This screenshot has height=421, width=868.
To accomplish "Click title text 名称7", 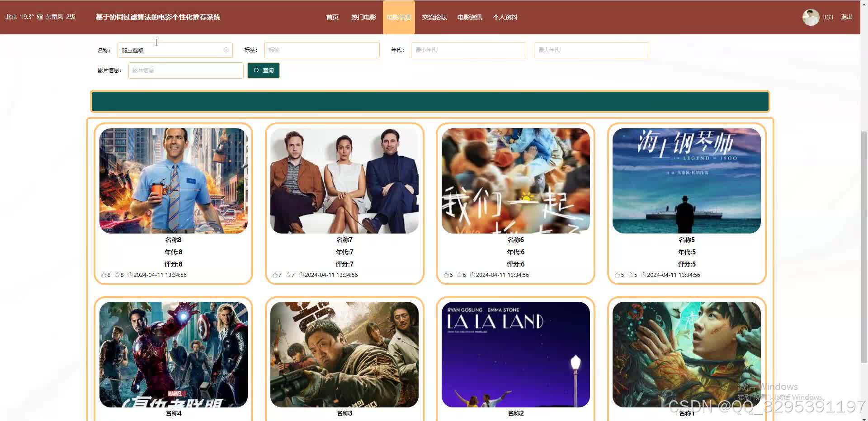I will click(344, 240).
